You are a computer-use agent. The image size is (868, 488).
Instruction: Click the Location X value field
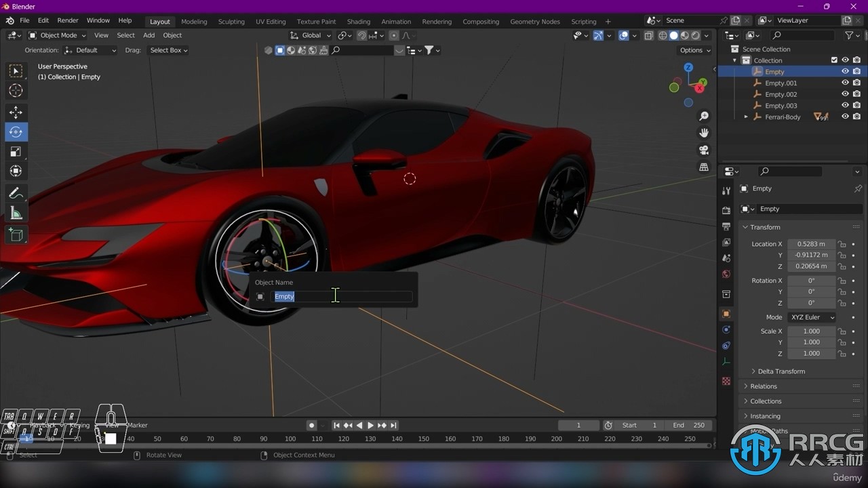(x=811, y=244)
